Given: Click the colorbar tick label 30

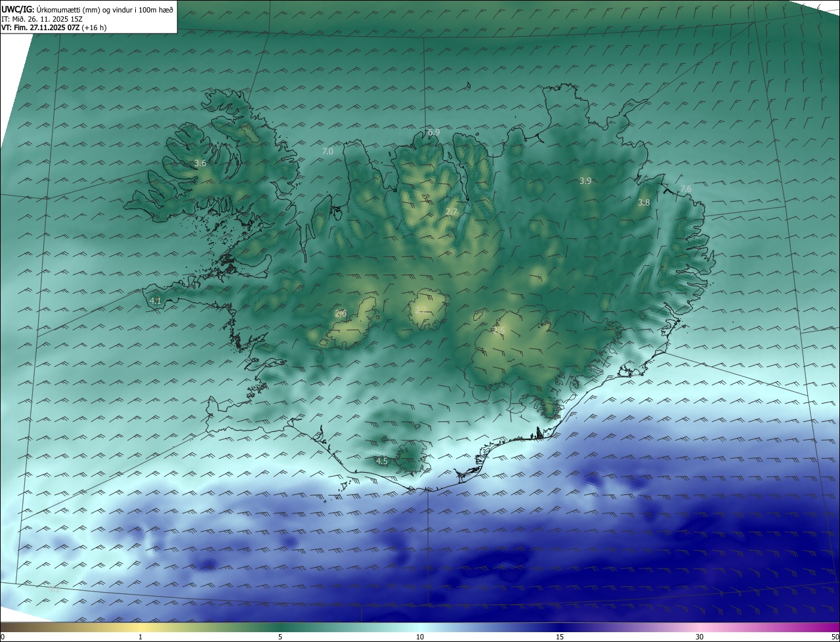Looking at the screenshot, I should 700,637.
